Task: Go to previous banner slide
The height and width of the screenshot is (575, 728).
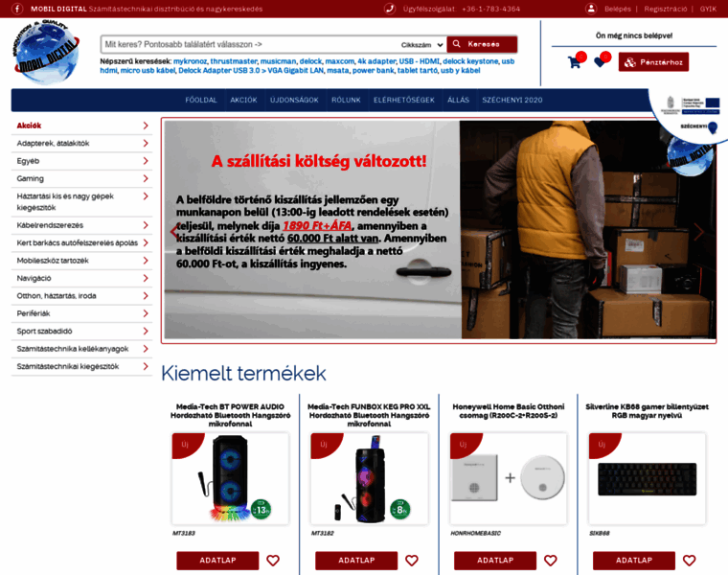Action: coord(174,231)
